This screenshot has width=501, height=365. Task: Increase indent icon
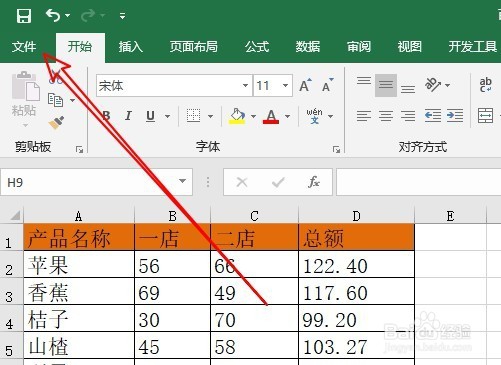click(455, 116)
